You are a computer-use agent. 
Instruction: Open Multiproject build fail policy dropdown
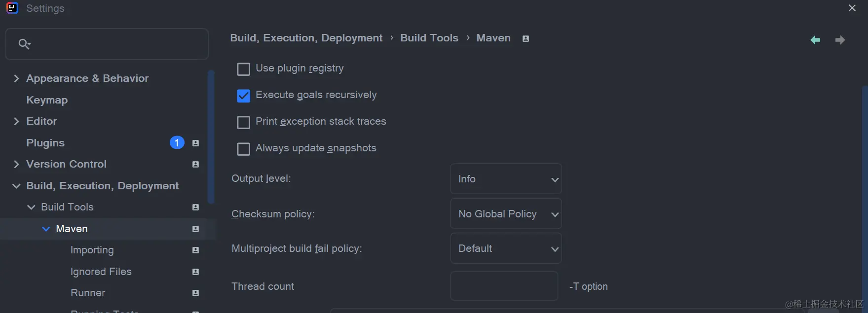[x=506, y=248]
